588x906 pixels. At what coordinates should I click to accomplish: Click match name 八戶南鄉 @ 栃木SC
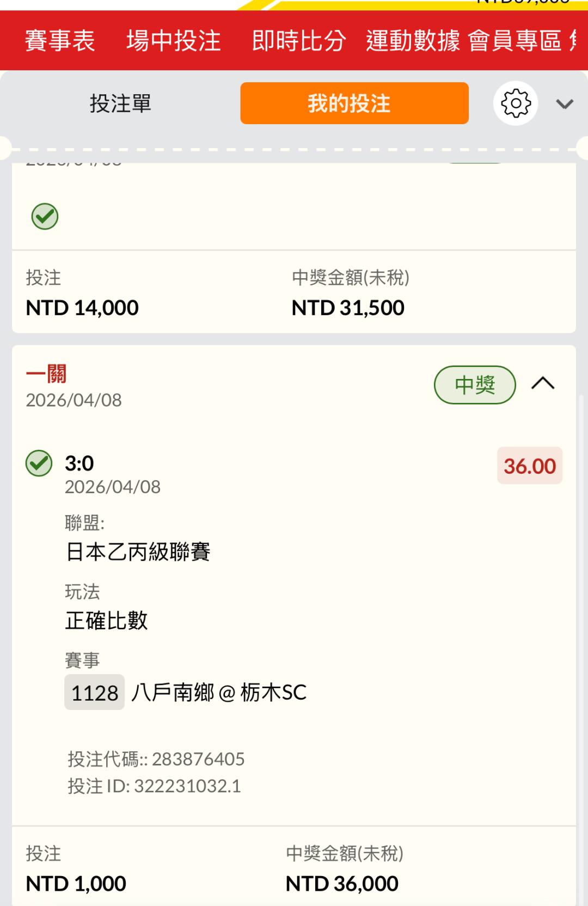(219, 693)
